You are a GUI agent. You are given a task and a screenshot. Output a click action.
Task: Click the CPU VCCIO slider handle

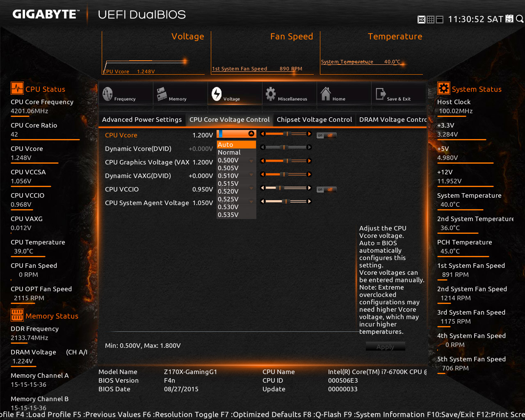tap(280, 188)
